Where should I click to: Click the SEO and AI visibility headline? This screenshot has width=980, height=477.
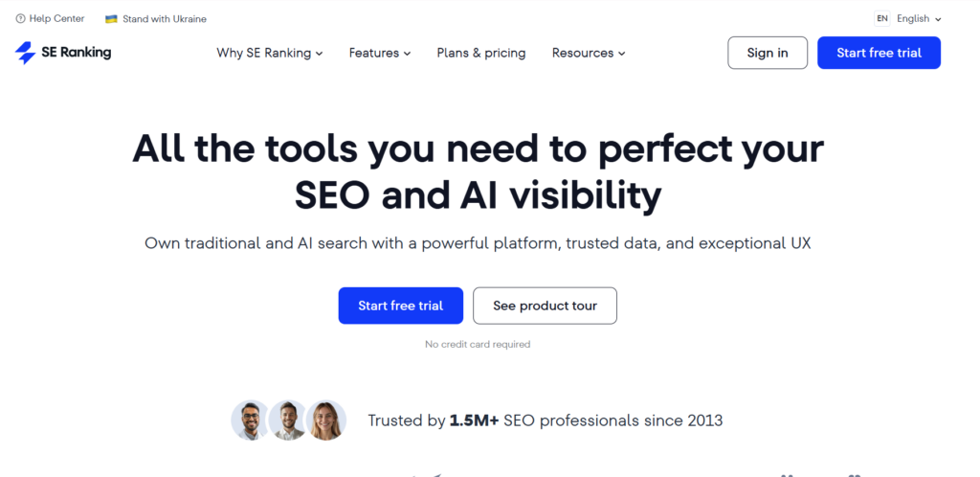(478, 194)
